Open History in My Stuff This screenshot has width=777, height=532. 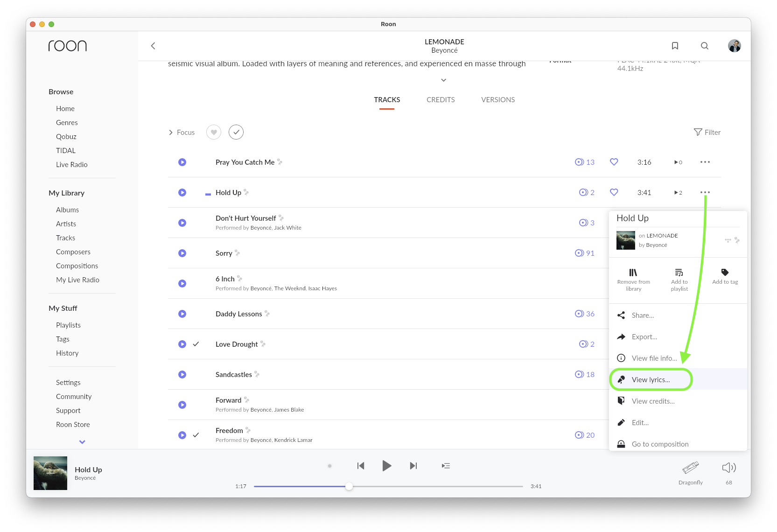pyautogui.click(x=67, y=353)
